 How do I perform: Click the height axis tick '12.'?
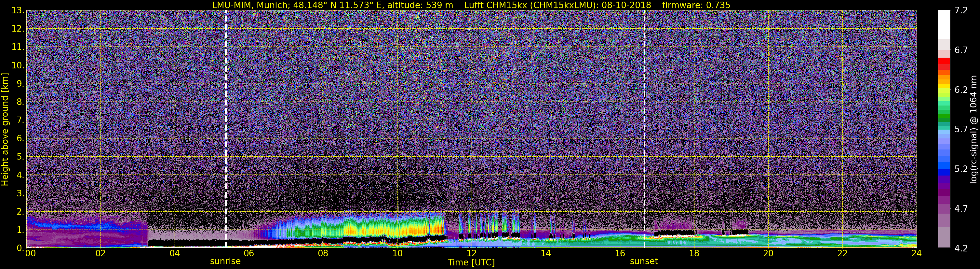[x=18, y=29]
